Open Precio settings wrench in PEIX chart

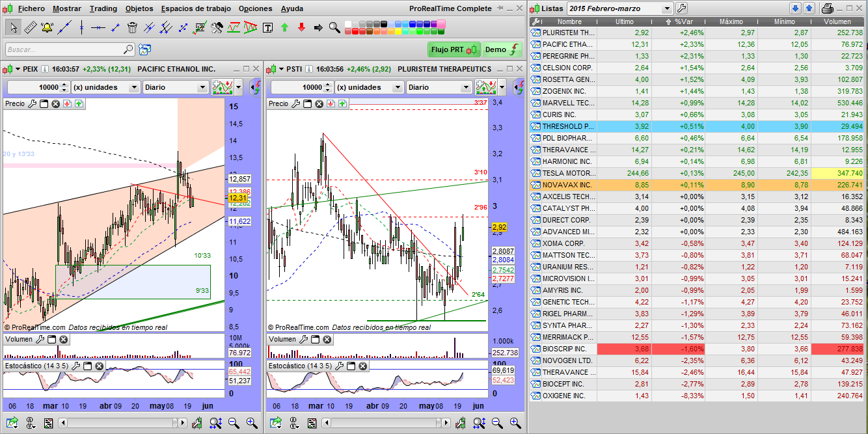(32, 103)
